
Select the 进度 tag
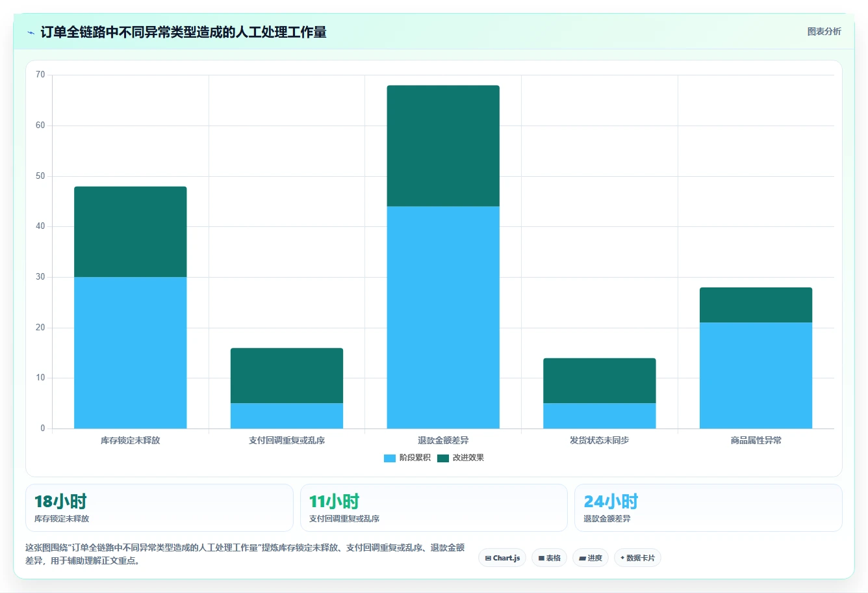tap(591, 558)
